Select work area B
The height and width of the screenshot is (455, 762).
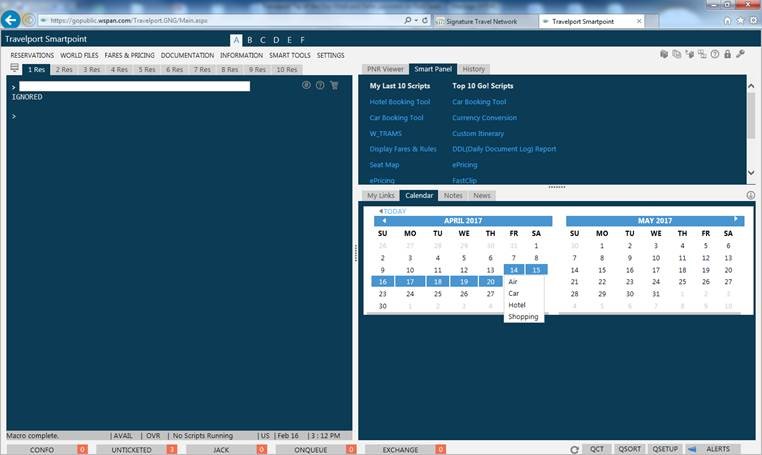249,40
